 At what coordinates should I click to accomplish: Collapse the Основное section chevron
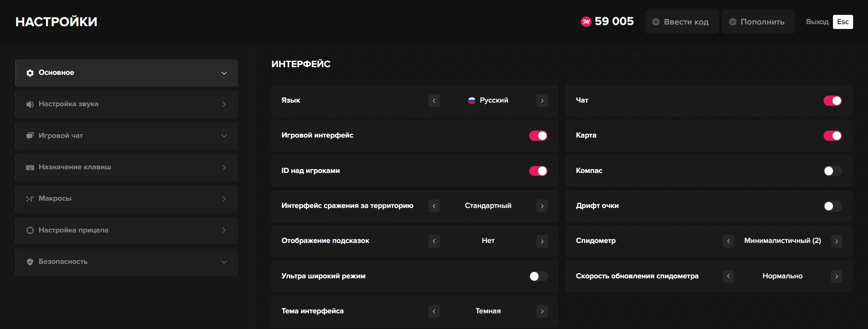point(224,73)
